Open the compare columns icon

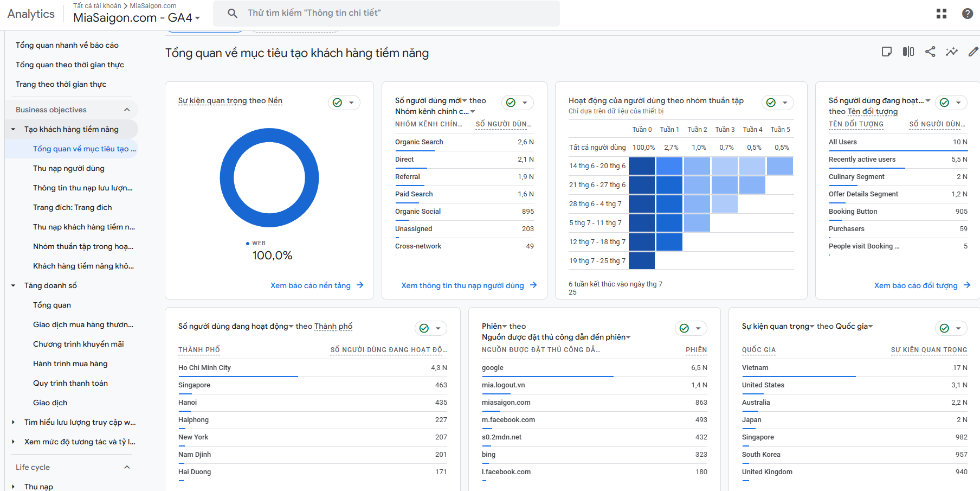tap(908, 52)
